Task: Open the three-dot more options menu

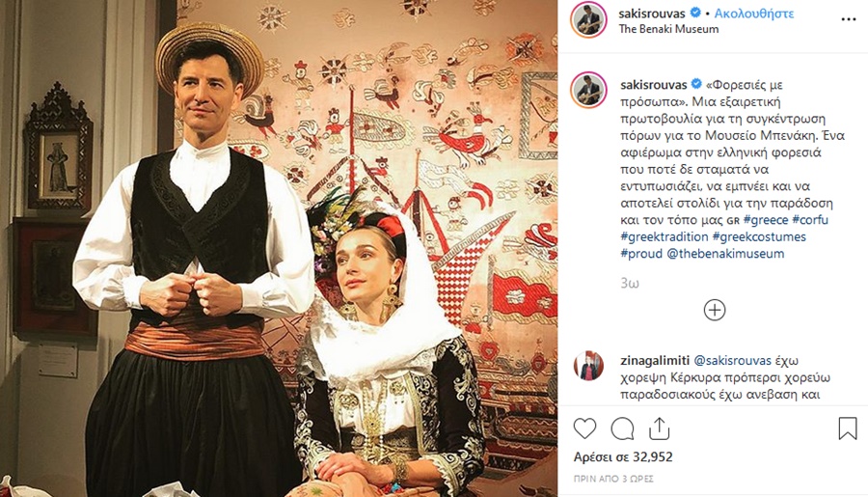Action: [x=849, y=19]
